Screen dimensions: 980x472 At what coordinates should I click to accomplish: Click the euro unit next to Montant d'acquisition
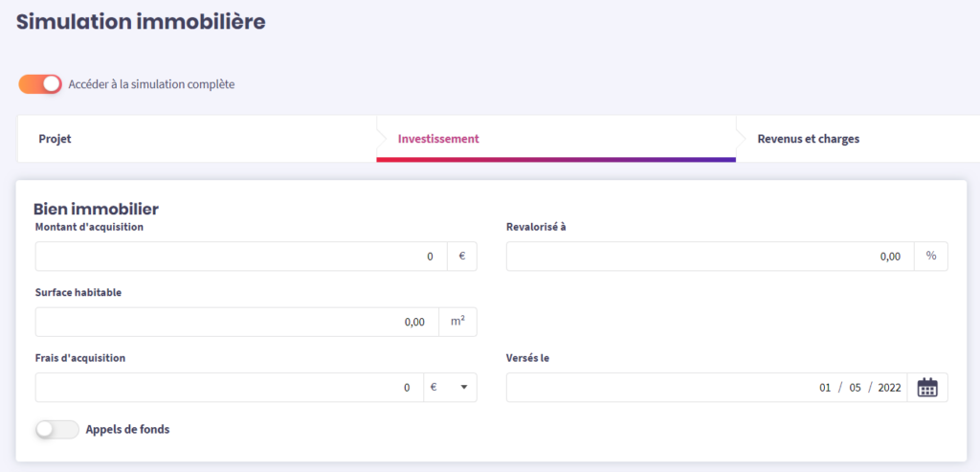tap(461, 257)
